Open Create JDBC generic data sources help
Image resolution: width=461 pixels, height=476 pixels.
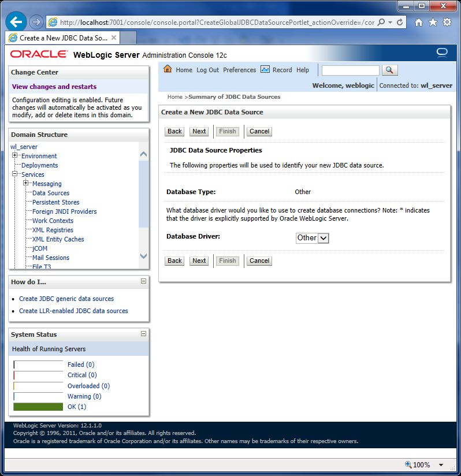(66, 299)
